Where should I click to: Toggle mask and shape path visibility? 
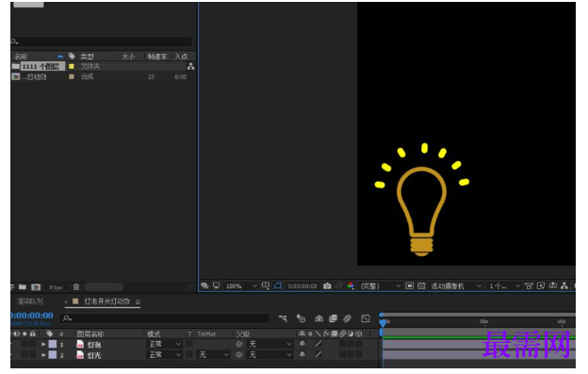click(278, 285)
